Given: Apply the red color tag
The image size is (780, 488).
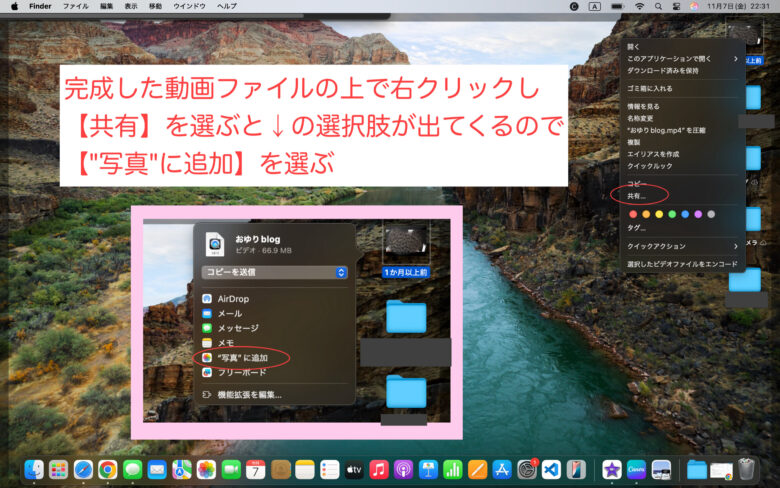Looking at the screenshot, I should pos(632,213).
